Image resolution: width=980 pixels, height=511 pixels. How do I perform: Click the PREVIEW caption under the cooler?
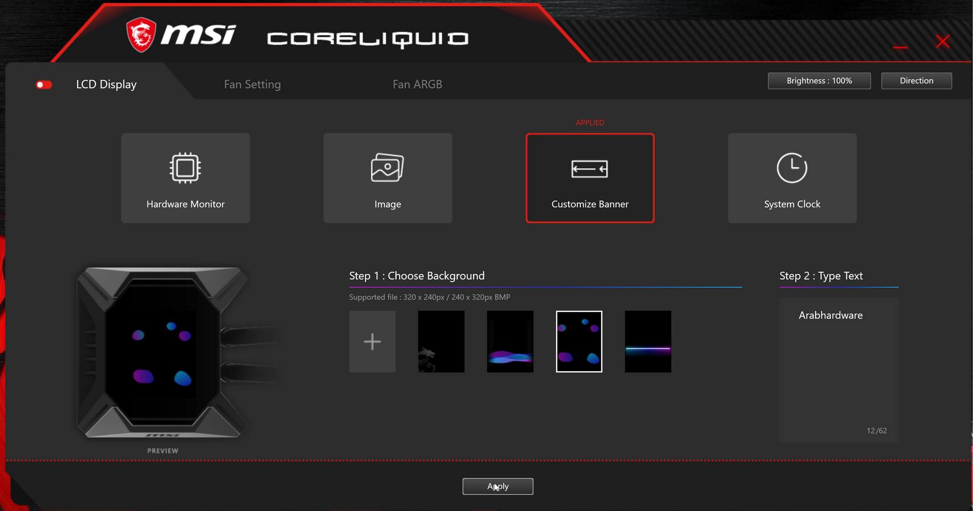(163, 451)
